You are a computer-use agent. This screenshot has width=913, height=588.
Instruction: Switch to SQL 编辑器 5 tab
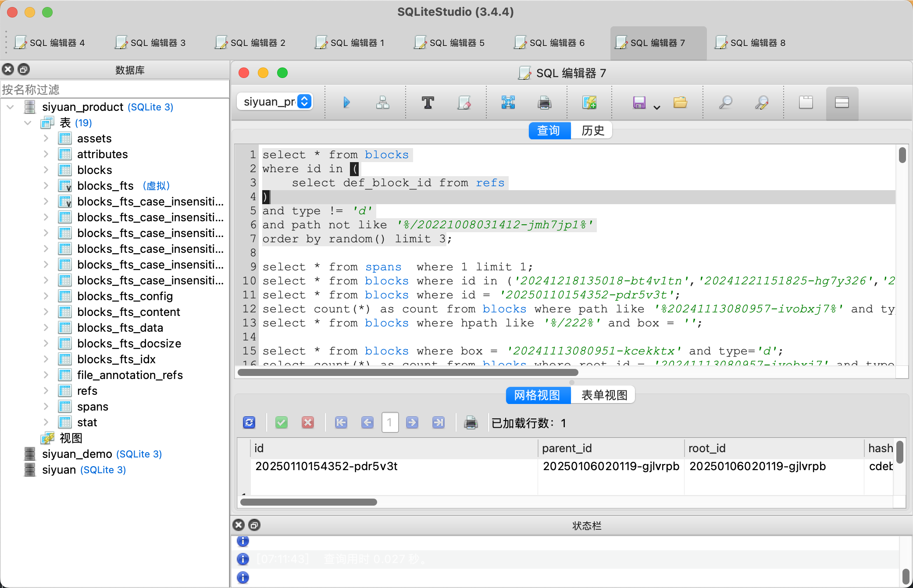[449, 43]
